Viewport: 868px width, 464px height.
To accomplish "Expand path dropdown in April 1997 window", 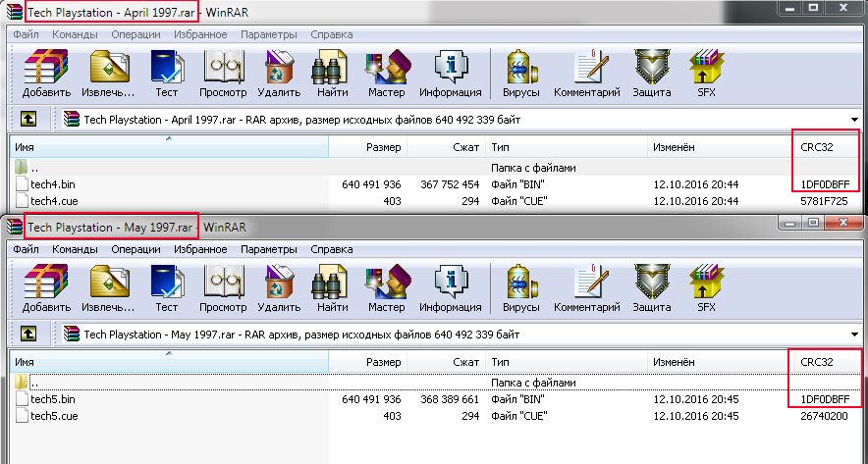I will click(x=854, y=120).
